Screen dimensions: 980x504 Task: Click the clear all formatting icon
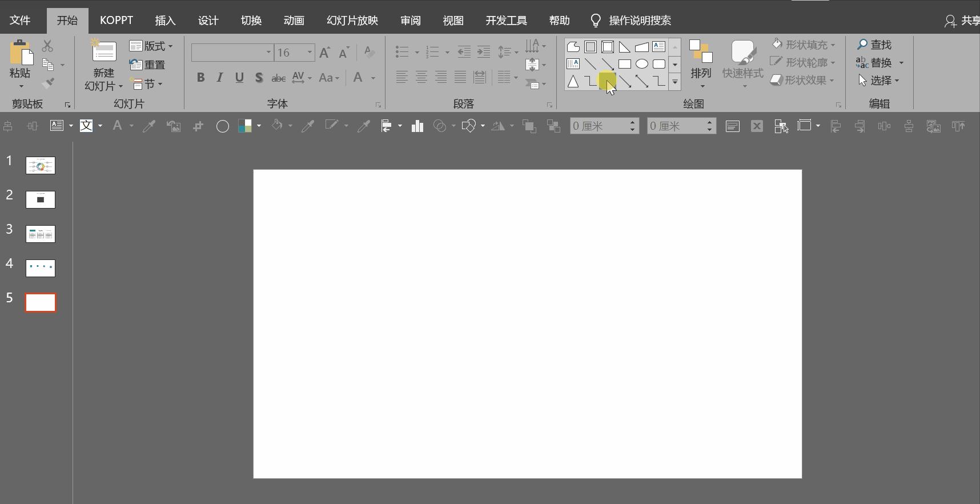(x=369, y=52)
